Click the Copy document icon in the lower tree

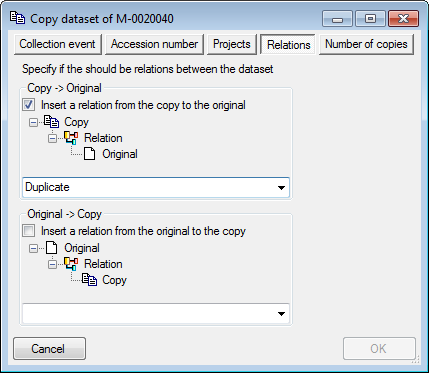pos(90,280)
